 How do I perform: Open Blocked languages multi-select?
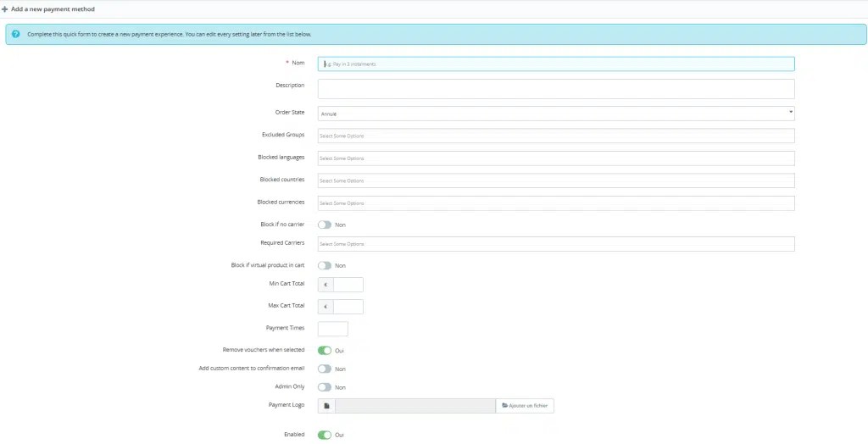click(x=556, y=158)
